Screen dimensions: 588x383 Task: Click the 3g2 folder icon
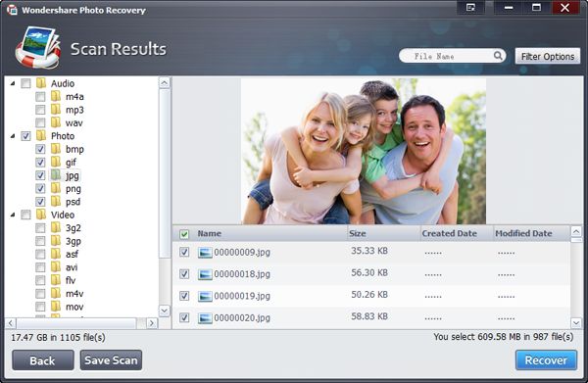tap(56, 227)
